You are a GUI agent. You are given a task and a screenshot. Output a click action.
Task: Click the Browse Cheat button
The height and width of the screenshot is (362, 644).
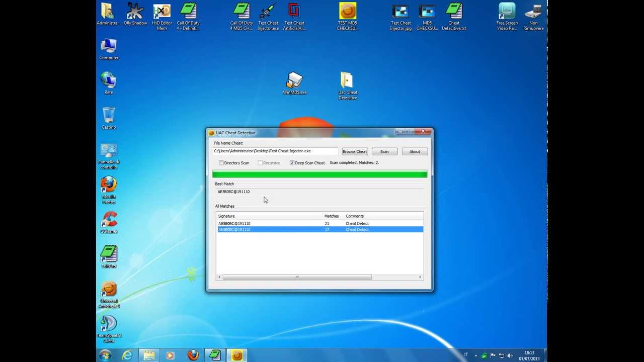click(x=355, y=151)
